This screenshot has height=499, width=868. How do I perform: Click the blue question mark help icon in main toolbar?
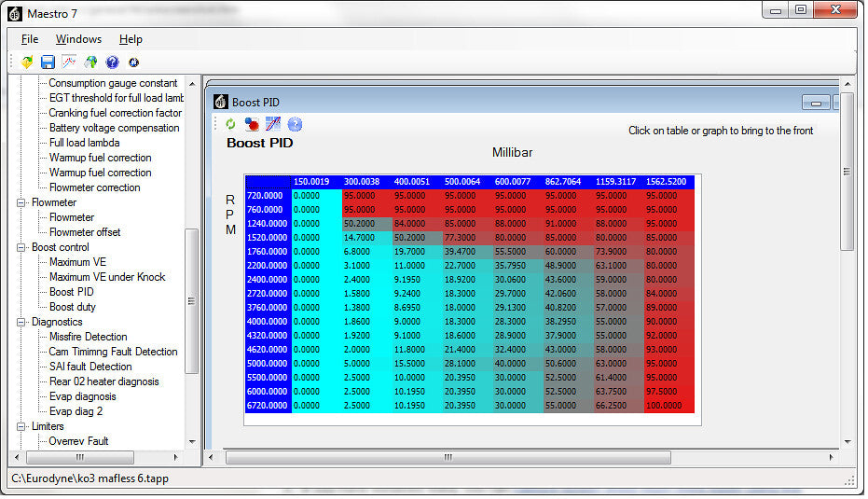[x=113, y=62]
